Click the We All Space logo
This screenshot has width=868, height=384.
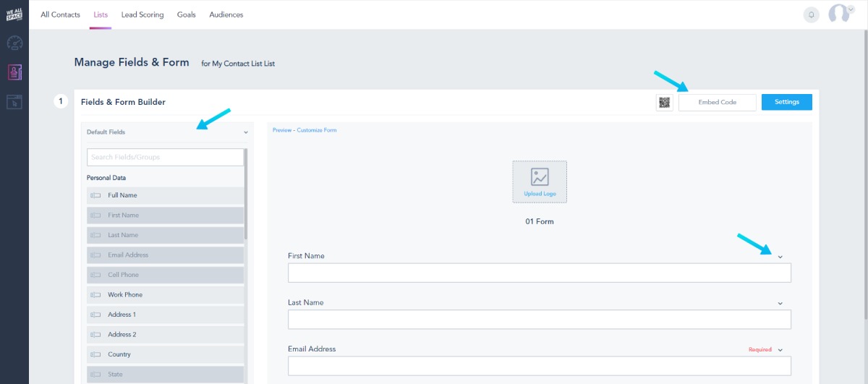[14, 14]
